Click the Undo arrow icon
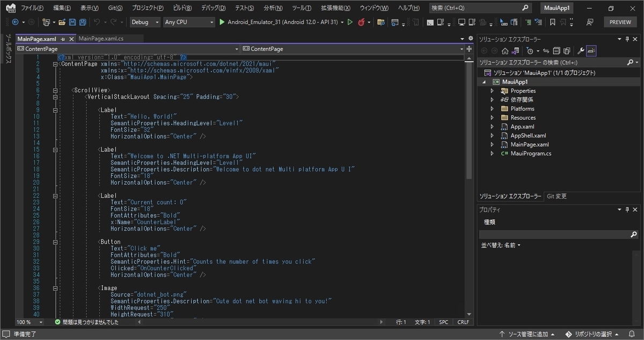The image size is (644, 340). pos(97,22)
